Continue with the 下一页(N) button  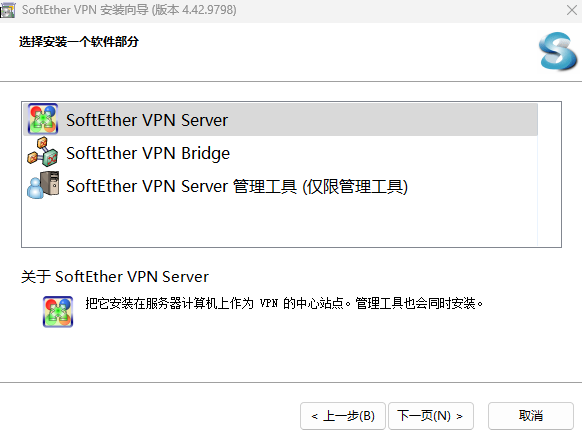[431, 416]
